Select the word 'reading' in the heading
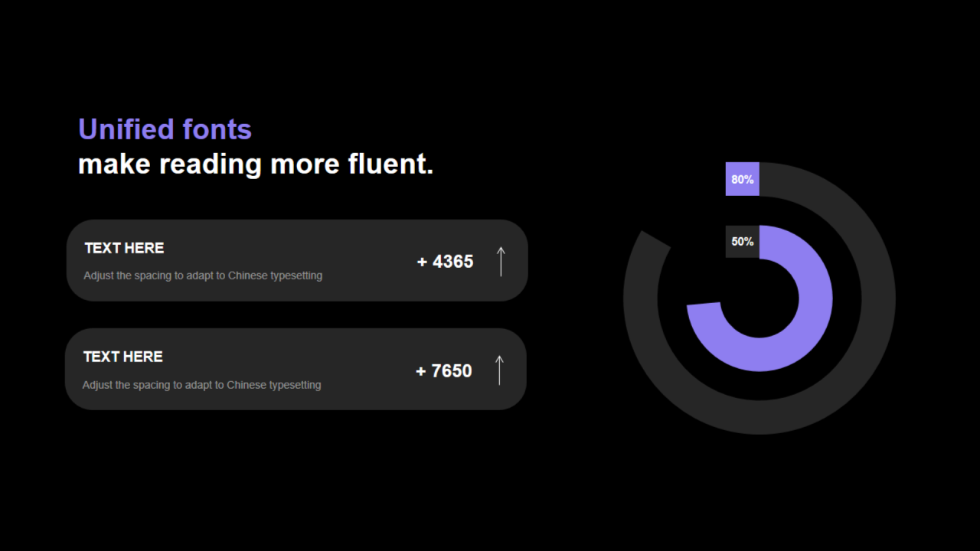Screen dimensions: 980x551 [x=211, y=164]
